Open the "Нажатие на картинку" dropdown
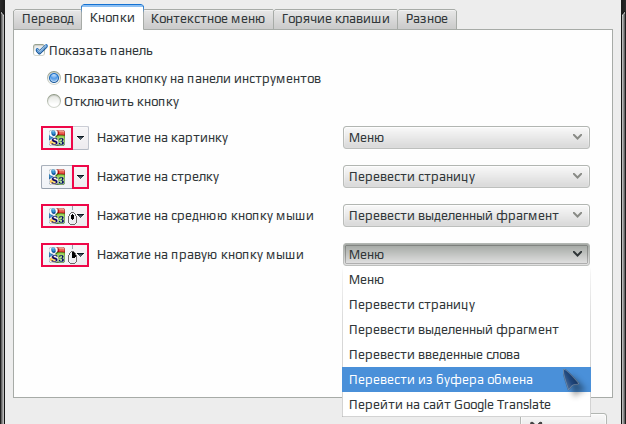626x424 pixels. (x=466, y=138)
